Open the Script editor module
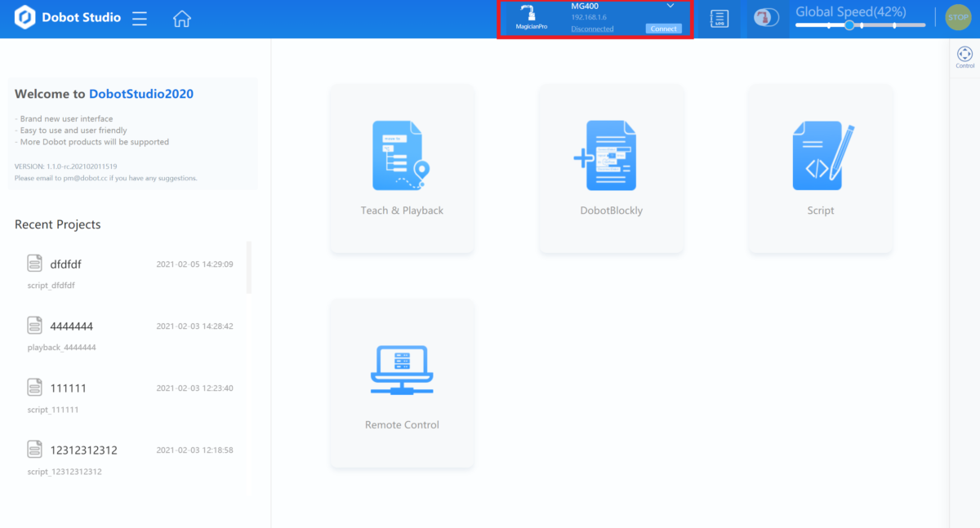The image size is (980, 528). 820,169
